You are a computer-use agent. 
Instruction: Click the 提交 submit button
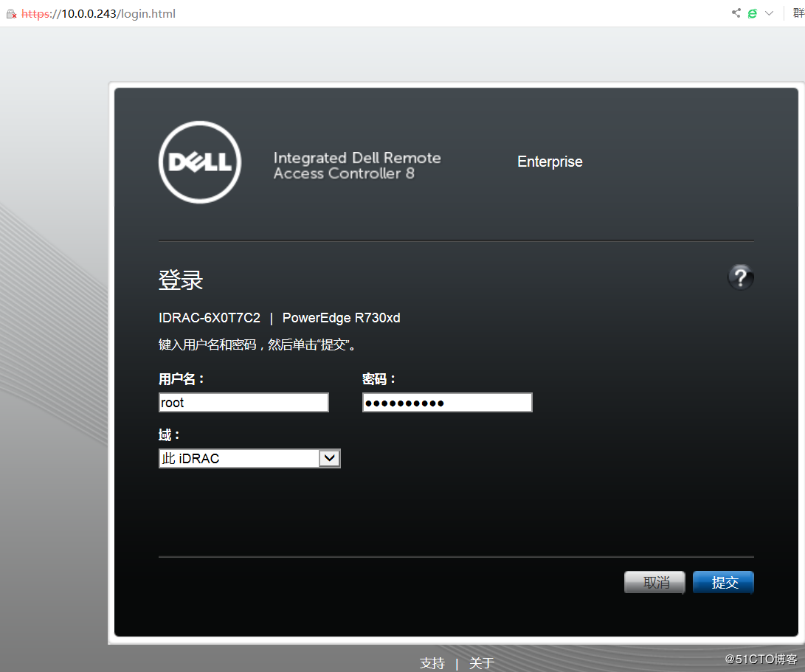coord(723,582)
